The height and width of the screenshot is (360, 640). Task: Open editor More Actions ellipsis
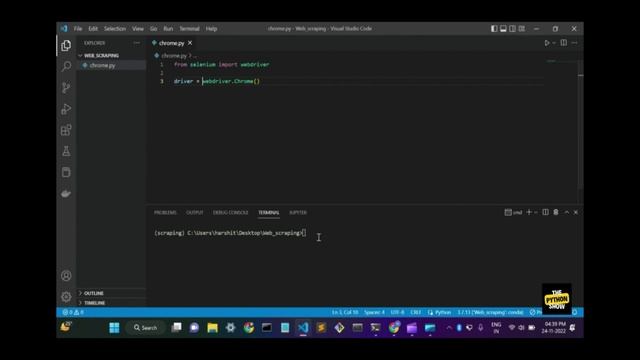click(575, 43)
